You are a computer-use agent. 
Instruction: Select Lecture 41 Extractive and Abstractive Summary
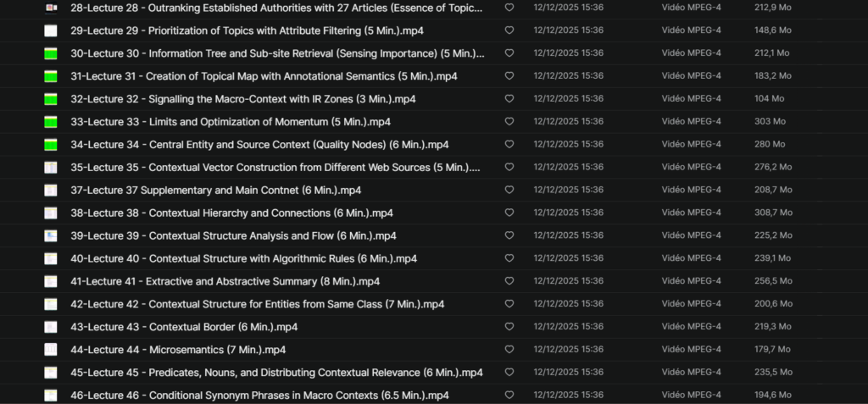[x=225, y=281]
